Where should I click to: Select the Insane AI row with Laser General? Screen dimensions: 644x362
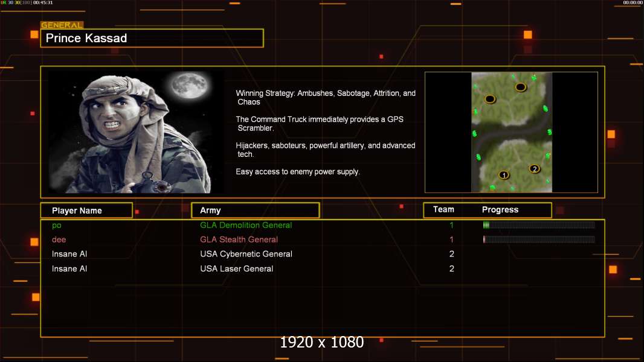point(323,268)
